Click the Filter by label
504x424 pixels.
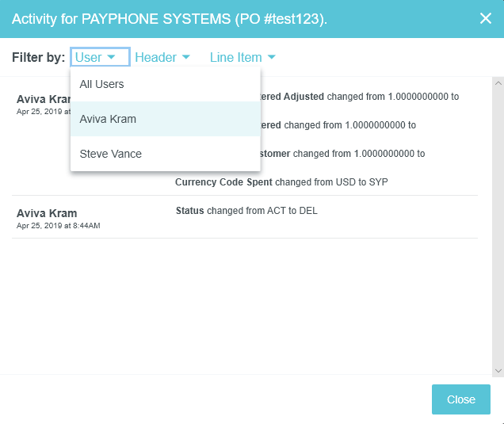tap(39, 57)
